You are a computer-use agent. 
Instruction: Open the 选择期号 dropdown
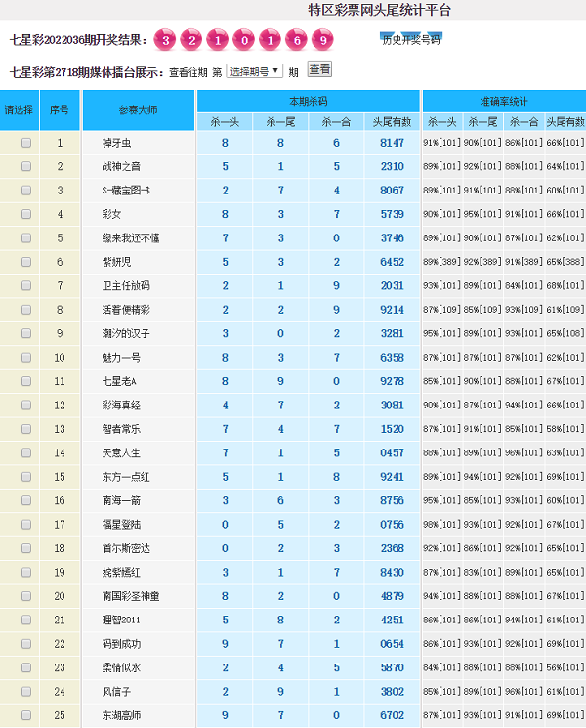(x=254, y=71)
